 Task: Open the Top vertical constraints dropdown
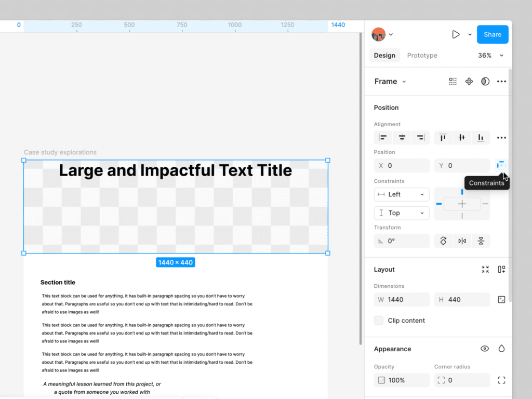(x=401, y=212)
